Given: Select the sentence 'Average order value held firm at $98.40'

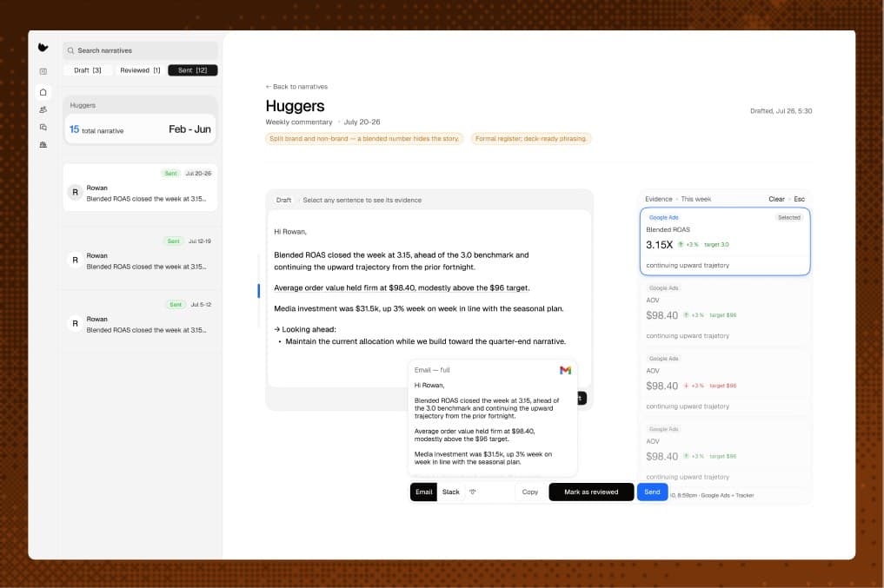Looking at the screenshot, I should pos(402,287).
